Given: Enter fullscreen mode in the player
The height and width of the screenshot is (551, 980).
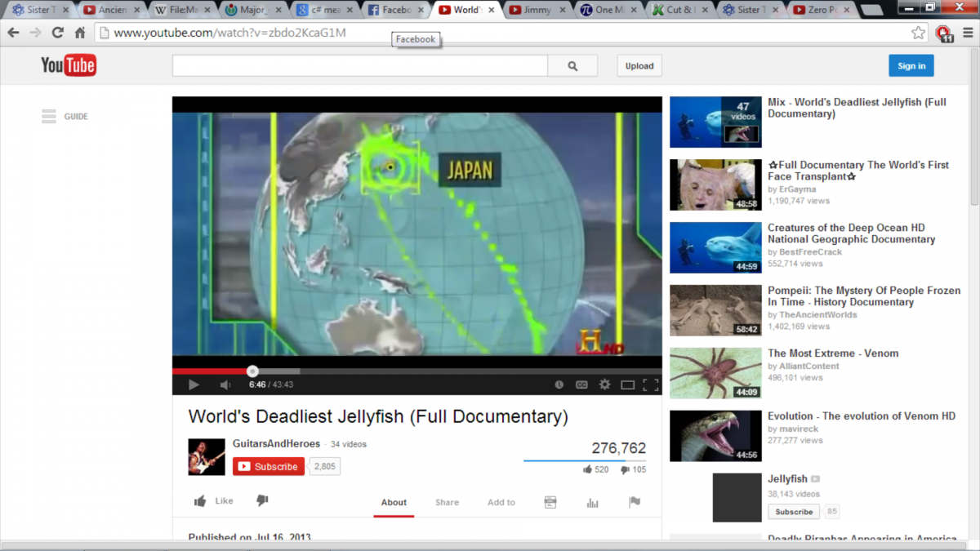Looking at the screenshot, I should (650, 384).
